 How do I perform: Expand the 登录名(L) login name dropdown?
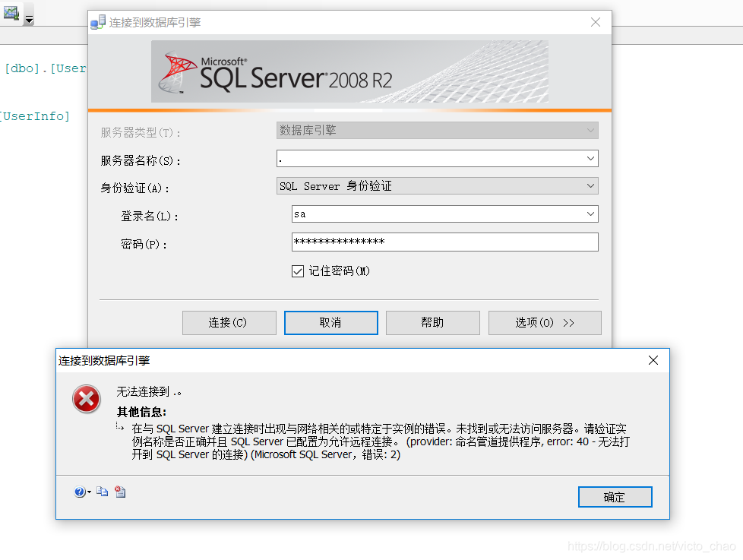tap(591, 214)
